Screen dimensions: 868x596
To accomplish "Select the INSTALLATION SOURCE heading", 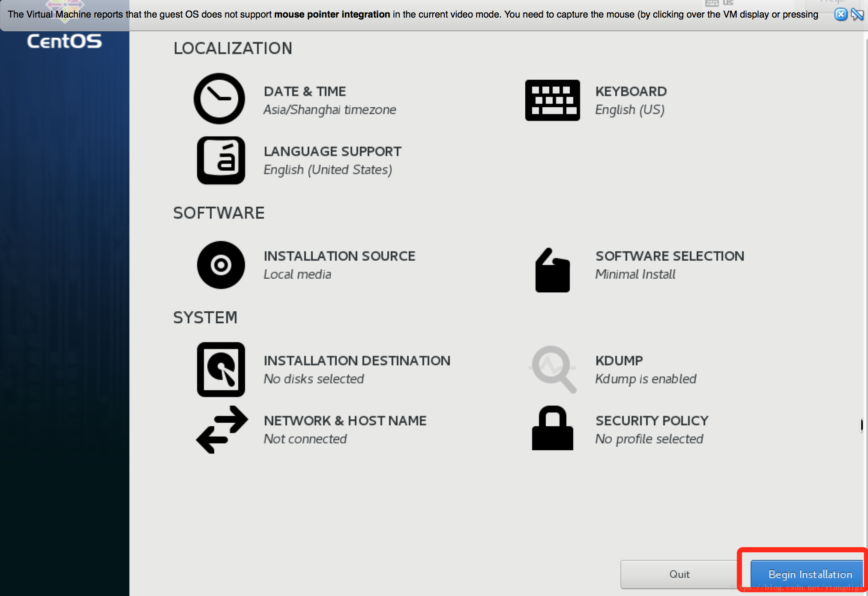I will 339,256.
